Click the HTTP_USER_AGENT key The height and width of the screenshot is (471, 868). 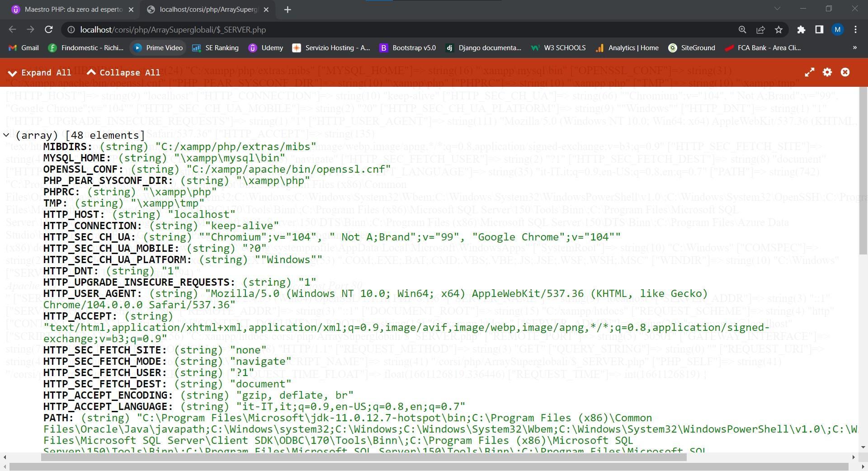(93, 293)
